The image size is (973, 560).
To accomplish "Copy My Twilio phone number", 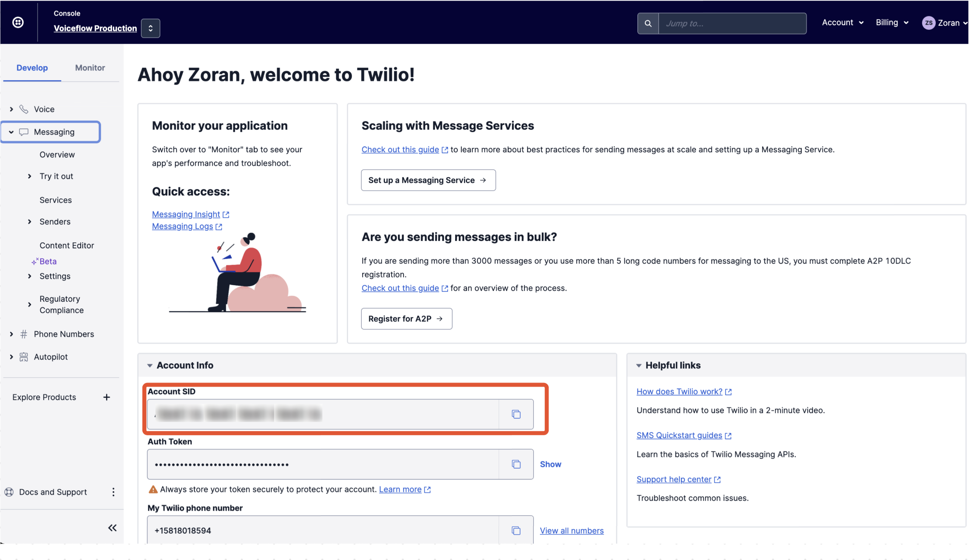I will tap(516, 531).
